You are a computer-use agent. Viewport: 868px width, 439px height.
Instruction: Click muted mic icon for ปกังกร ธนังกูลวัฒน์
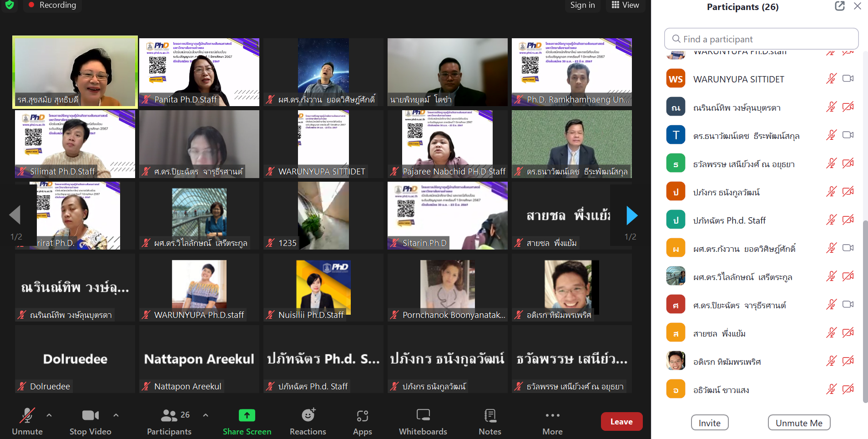coord(831,191)
